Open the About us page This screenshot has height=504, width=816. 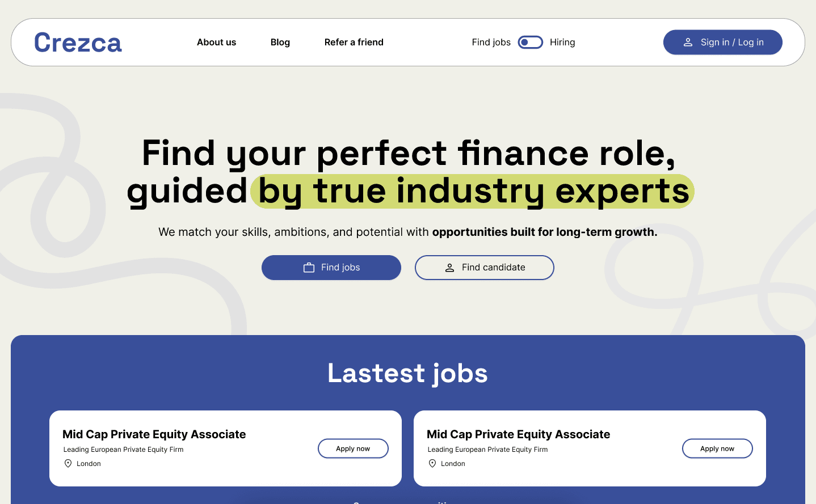click(x=216, y=43)
